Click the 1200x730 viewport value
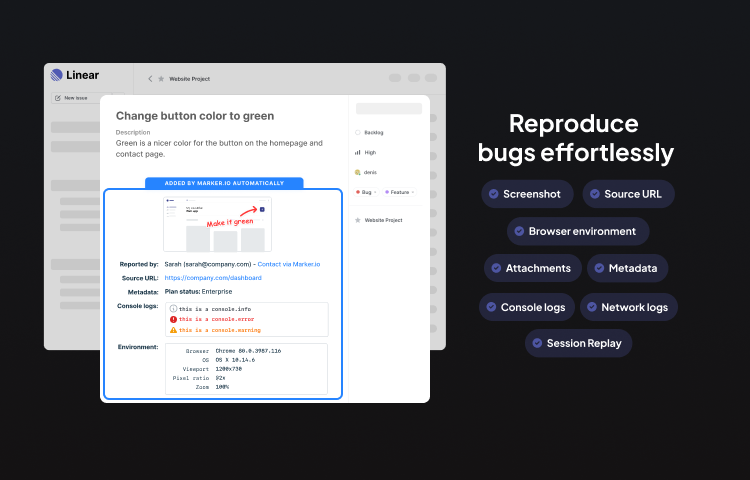This screenshot has width=750, height=480. coord(229,369)
